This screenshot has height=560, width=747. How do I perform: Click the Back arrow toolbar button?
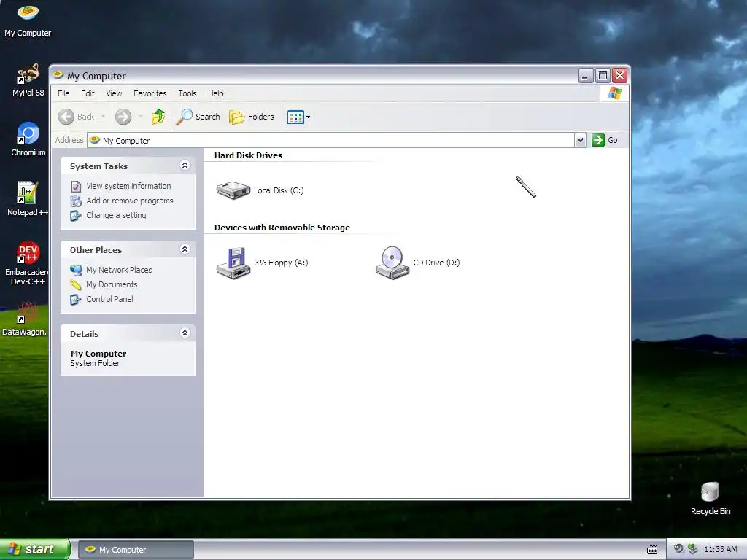(66, 117)
